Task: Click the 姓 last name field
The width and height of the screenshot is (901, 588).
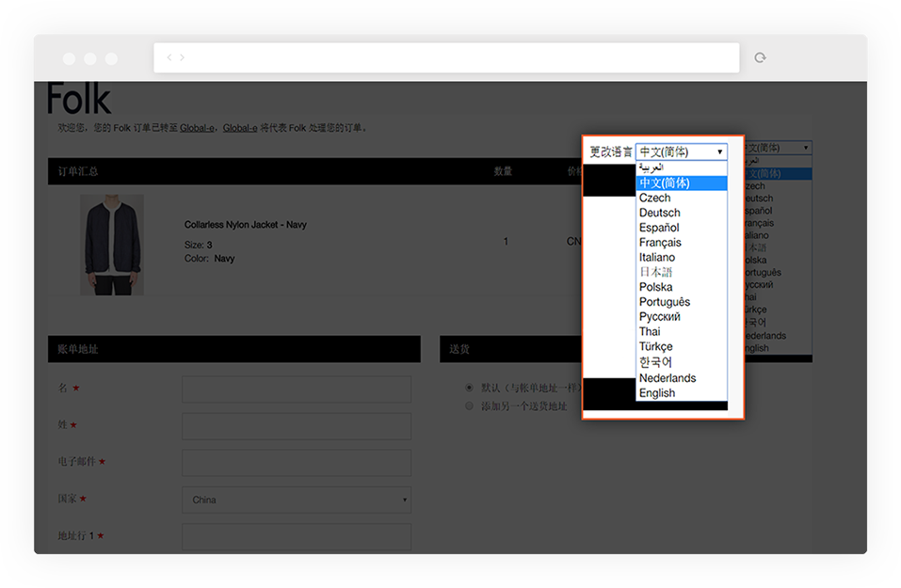Action: [297, 426]
